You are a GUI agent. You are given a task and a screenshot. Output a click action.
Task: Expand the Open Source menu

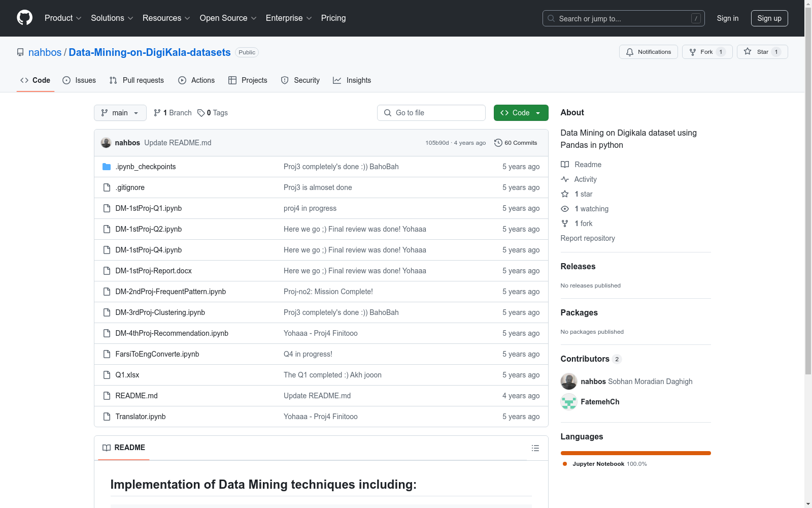pos(228,18)
